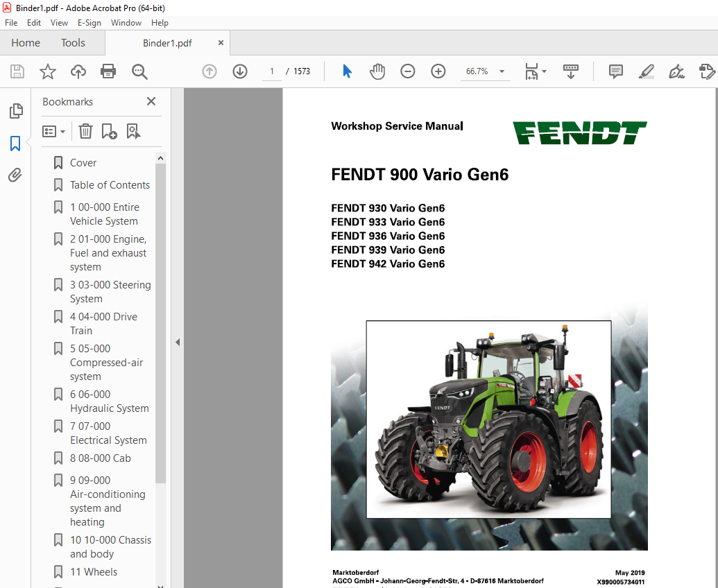Open the Drive Train bookmark
The width and height of the screenshot is (718, 588).
103,324
